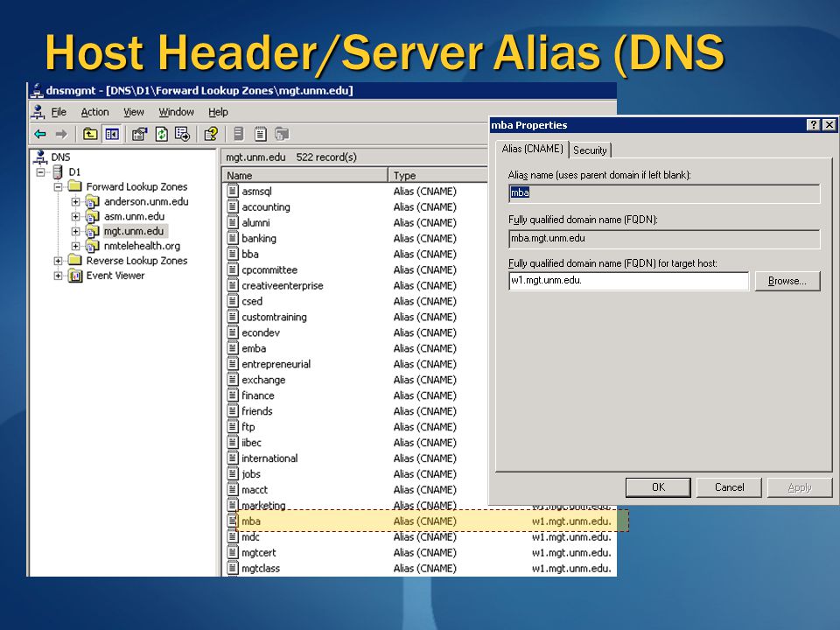Click the record icon beside finance
840x630 pixels.
coord(233,395)
